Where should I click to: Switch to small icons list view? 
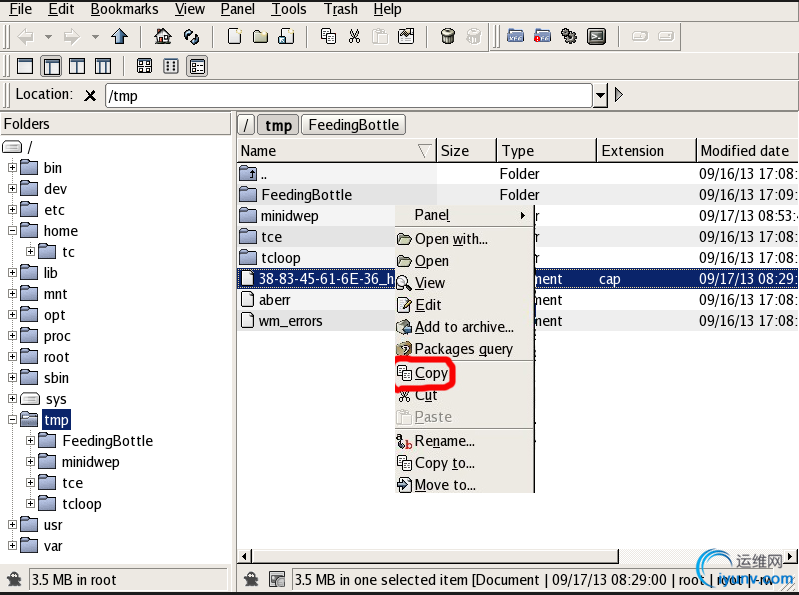[x=171, y=66]
